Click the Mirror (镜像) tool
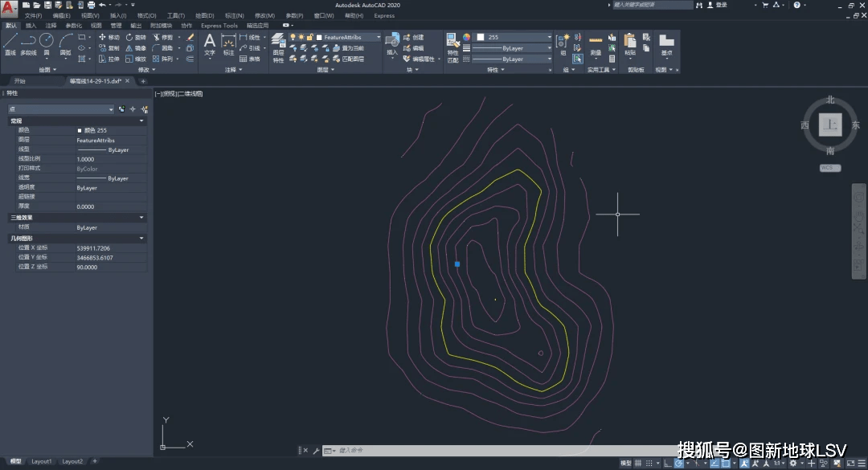The image size is (868, 470). [x=136, y=48]
